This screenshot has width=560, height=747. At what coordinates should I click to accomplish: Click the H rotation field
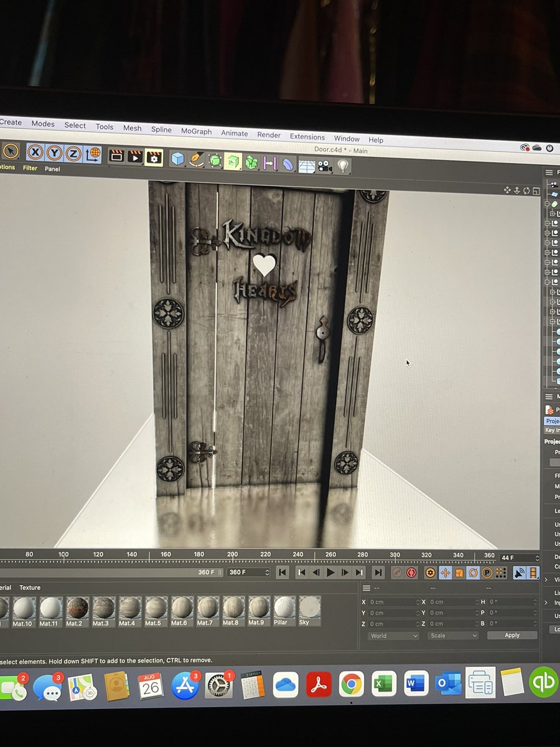pos(511,602)
